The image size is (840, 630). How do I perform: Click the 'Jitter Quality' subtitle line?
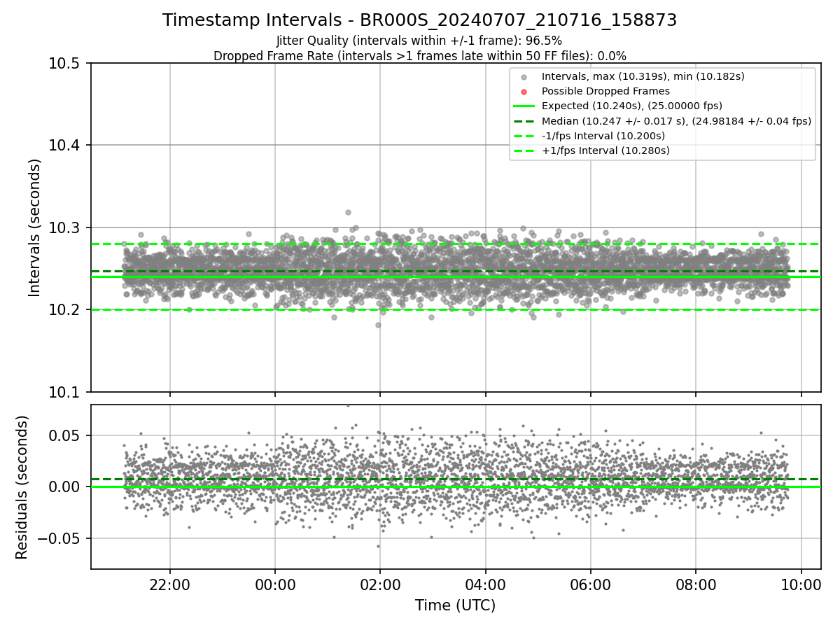(419, 41)
